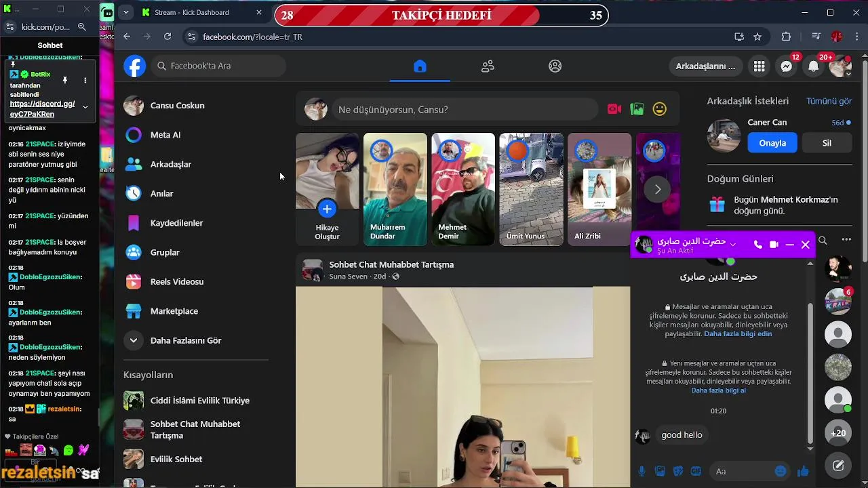868x488 pixels.
Task: Open the Facebook logo home link
Action: click(135, 66)
